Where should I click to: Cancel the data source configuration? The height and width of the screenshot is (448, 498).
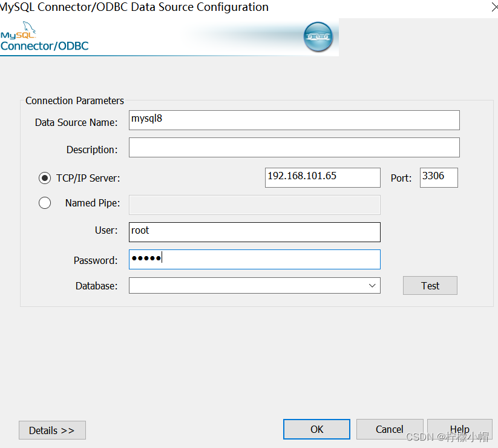[x=390, y=429]
